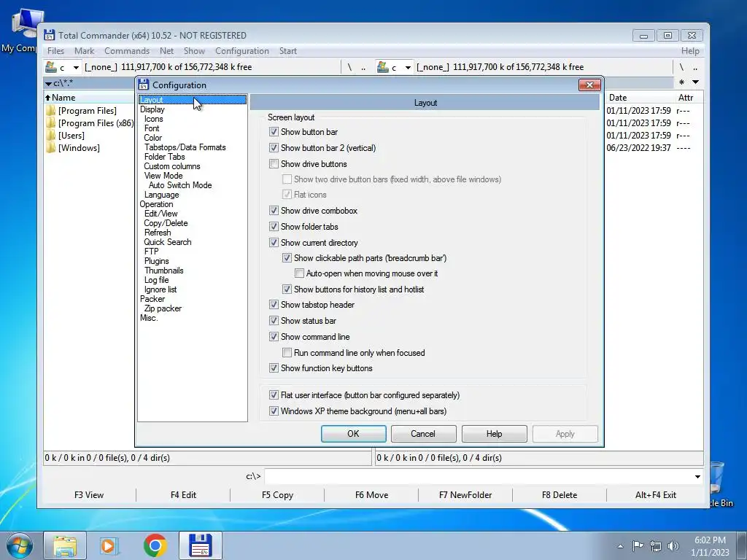The image size is (747, 560).
Task: Click the [Windows] folder icon
Action: 51,147
